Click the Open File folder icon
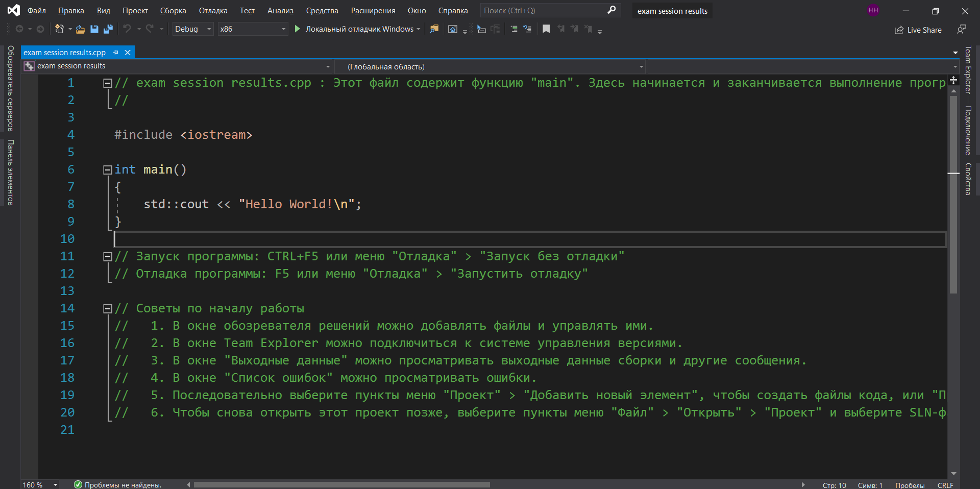This screenshot has width=980, height=489. 80,29
